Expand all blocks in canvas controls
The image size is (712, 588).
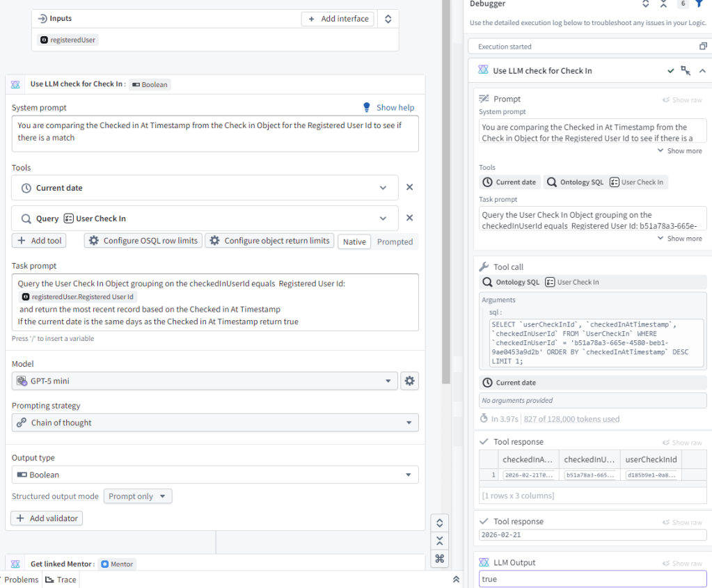pyautogui.click(x=439, y=523)
